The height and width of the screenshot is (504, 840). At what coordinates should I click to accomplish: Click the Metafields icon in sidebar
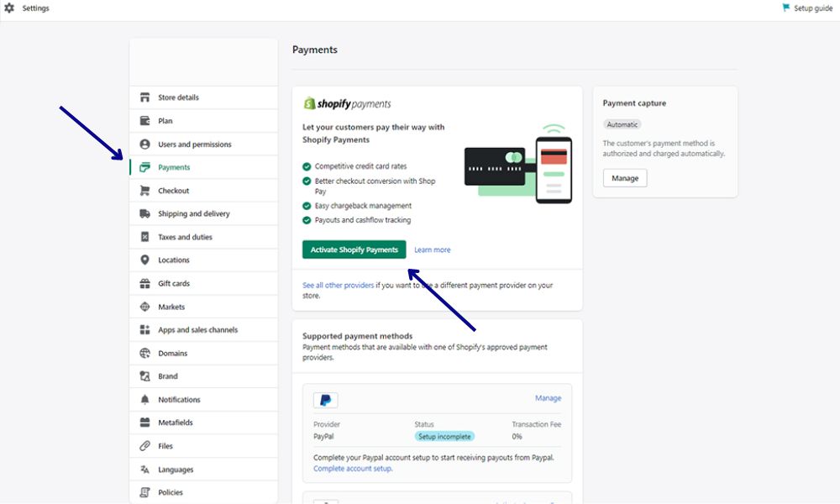point(144,423)
